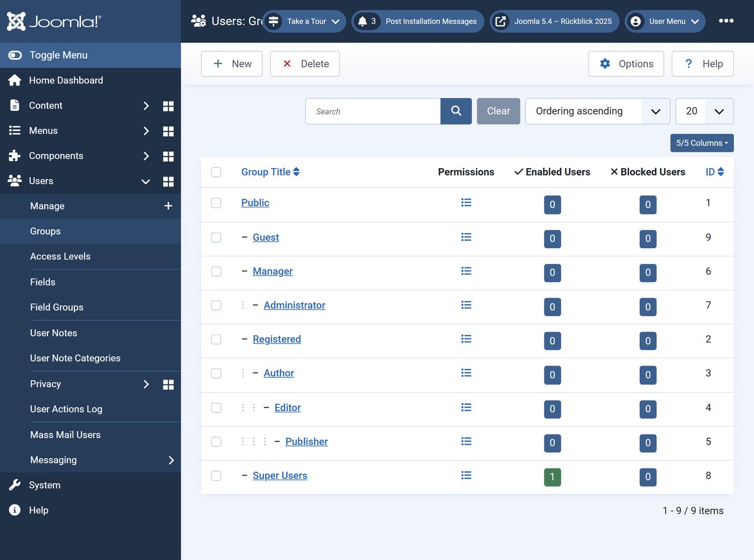Viewport: 754px width, 560px height.
Task: Open Users dashboard grid icon
Action: (168, 181)
